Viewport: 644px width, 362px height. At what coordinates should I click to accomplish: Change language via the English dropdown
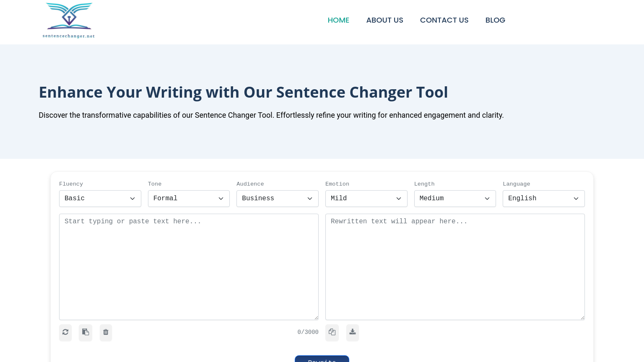(543, 199)
